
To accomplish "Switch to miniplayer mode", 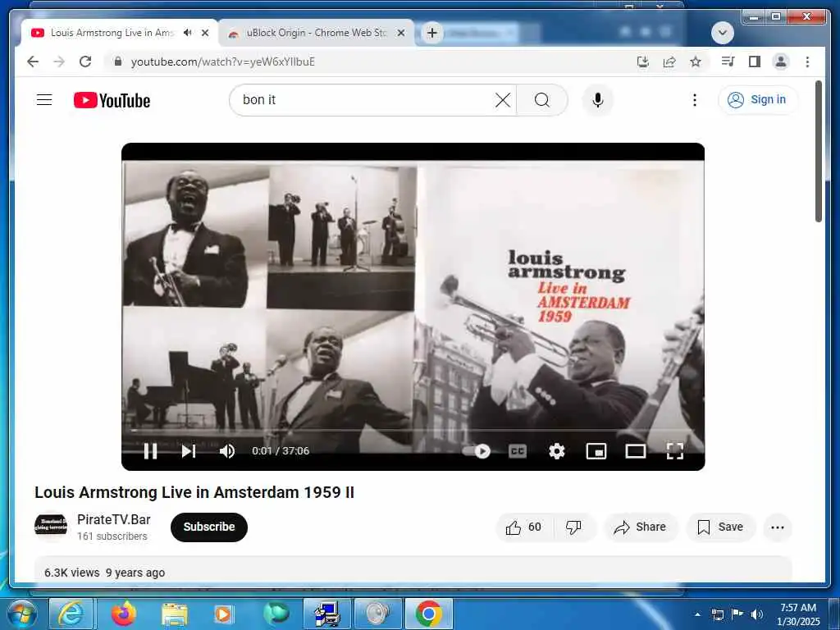I will click(x=596, y=451).
